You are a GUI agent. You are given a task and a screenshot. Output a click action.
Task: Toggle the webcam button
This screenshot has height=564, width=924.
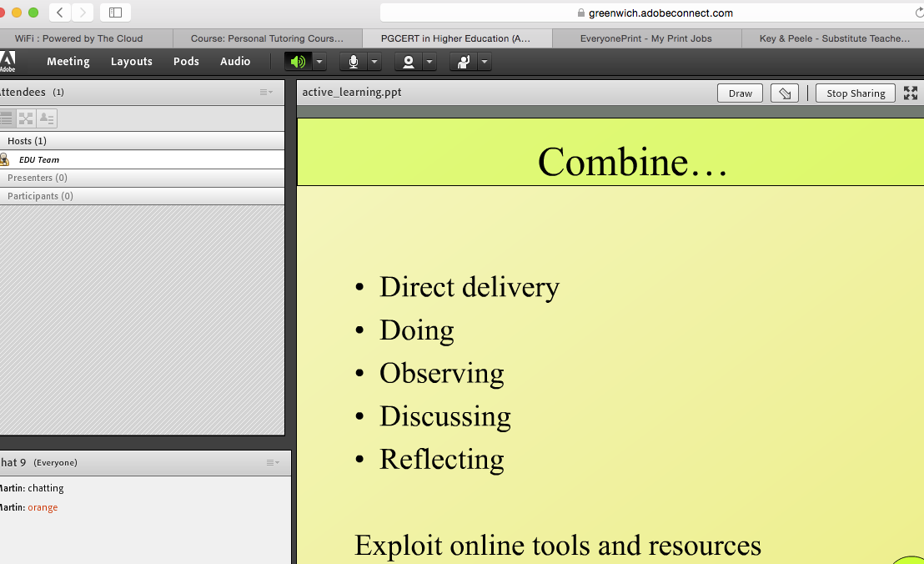pyautogui.click(x=409, y=62)
